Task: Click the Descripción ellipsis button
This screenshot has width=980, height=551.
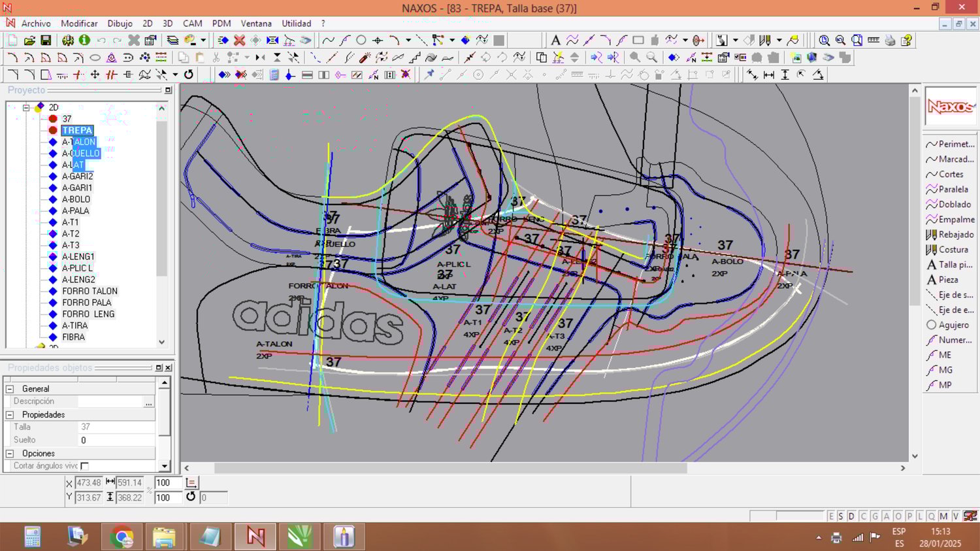Action: click(x=149, y=402)
